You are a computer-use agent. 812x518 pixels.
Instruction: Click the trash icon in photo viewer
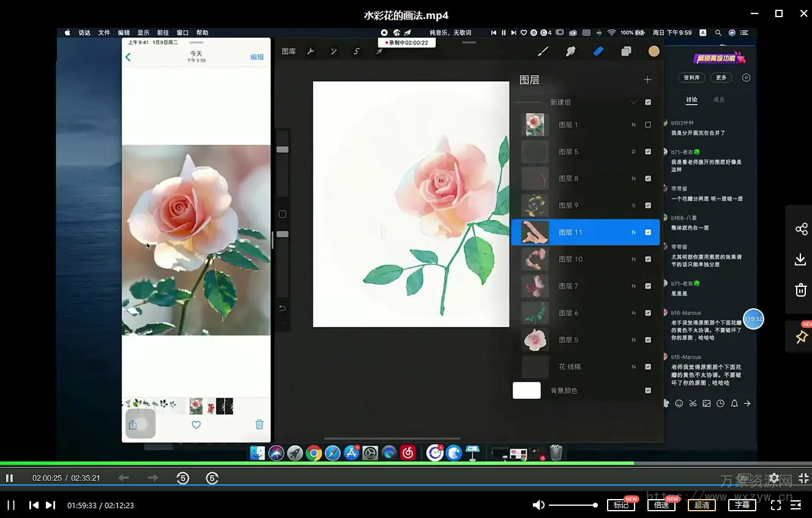click(x=259, y=424)
